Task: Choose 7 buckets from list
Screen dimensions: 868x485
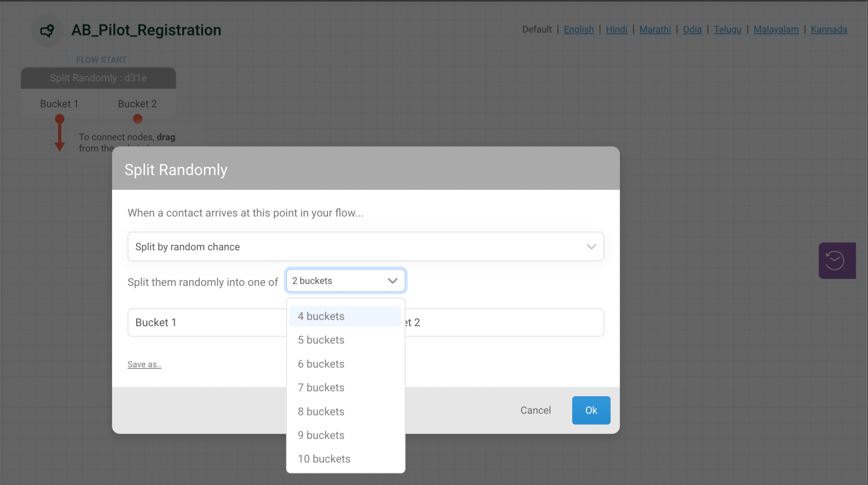Action: pyautogui.click(x=321, y=388)
